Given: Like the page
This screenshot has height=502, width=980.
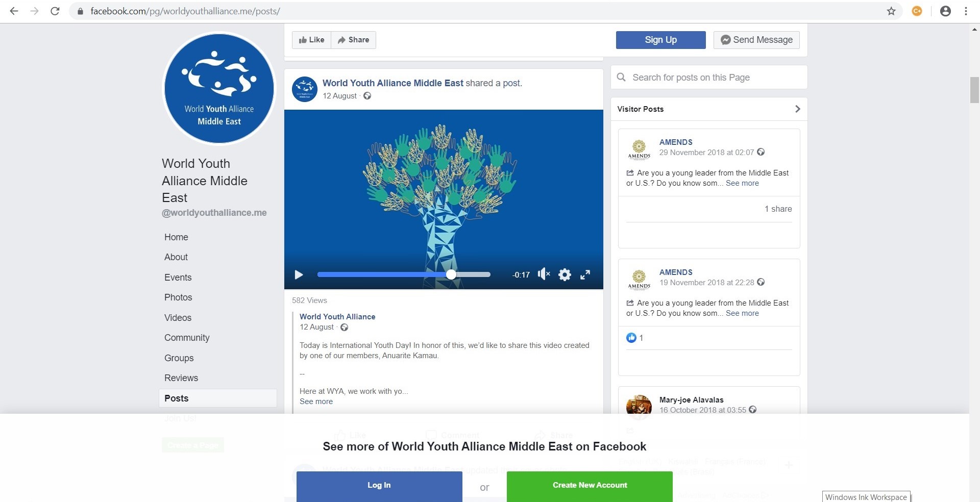Looking at the screenshot, I should click(x=312, y=40).
